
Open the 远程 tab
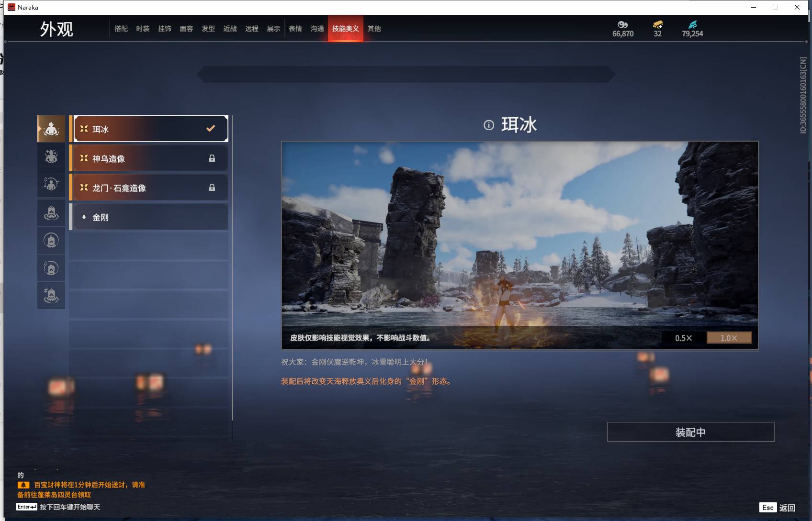click(252, 29)
